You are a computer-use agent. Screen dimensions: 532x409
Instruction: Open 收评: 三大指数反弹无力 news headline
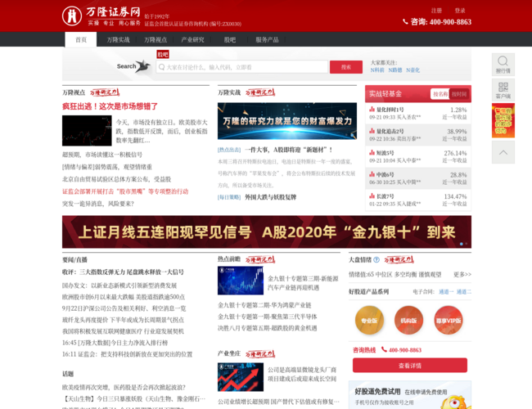123,272
